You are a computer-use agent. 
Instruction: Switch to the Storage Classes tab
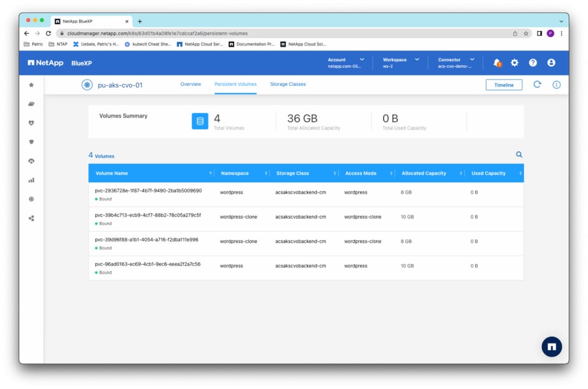tap(288, 84)
